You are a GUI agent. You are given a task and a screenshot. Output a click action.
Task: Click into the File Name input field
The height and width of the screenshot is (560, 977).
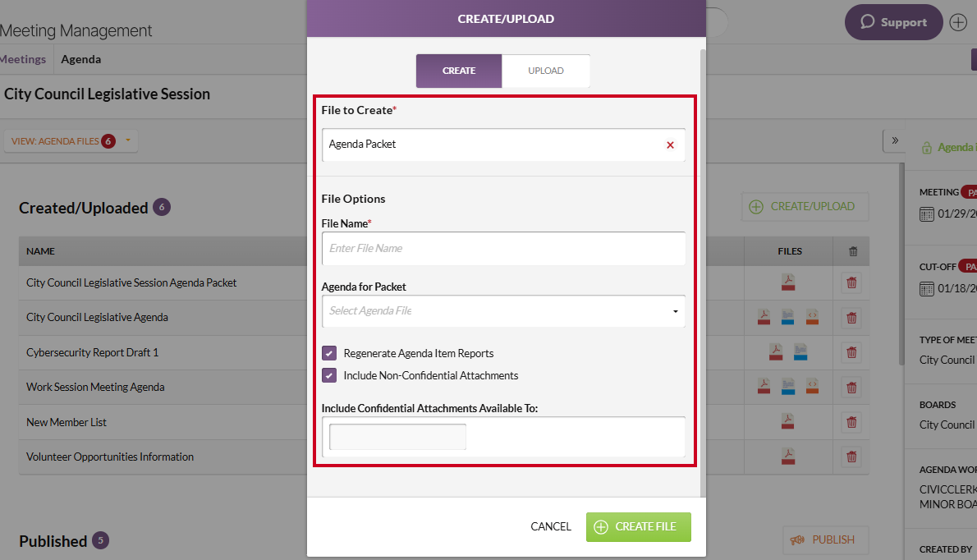(503, 249)
